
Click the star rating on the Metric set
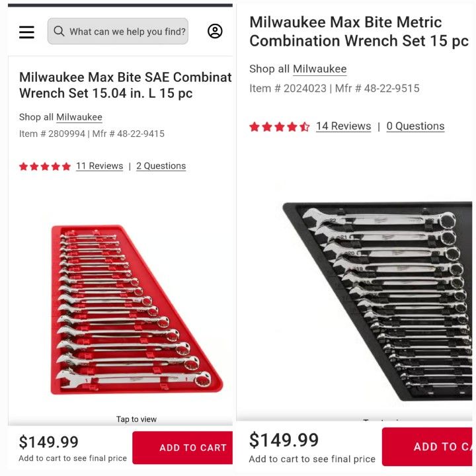coord(279,127)
